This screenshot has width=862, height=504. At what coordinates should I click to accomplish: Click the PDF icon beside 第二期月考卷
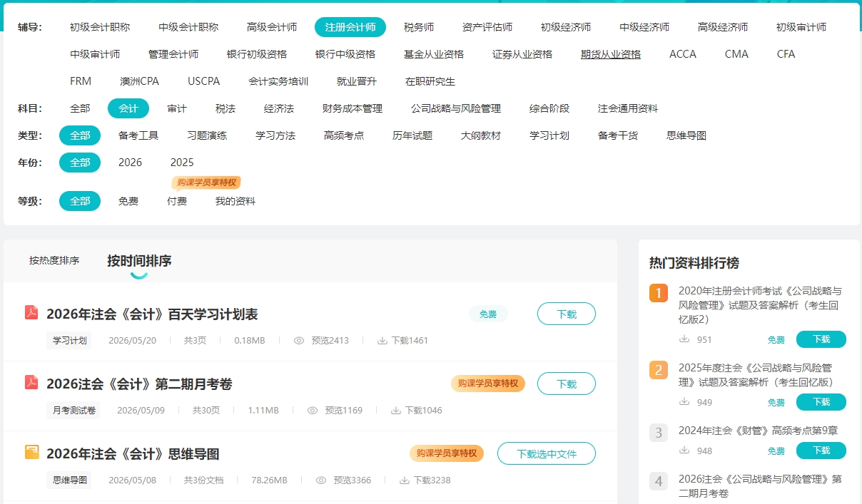coord(31,382)
